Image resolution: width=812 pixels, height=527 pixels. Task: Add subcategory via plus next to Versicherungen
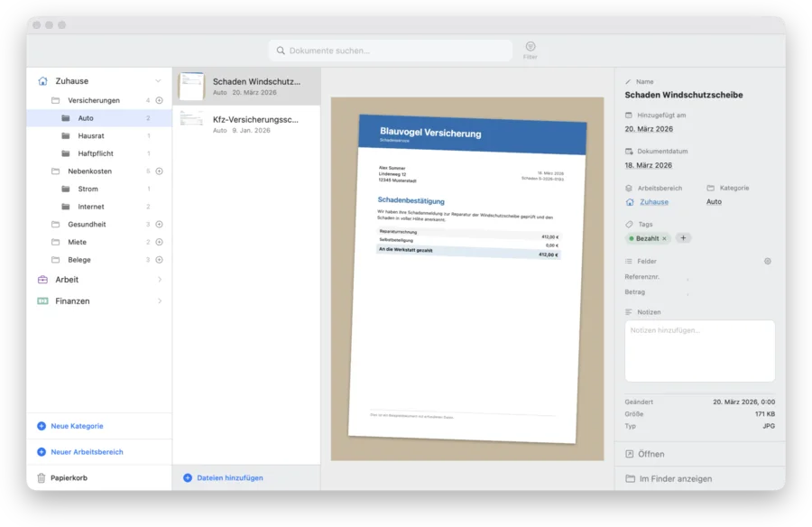160,100
